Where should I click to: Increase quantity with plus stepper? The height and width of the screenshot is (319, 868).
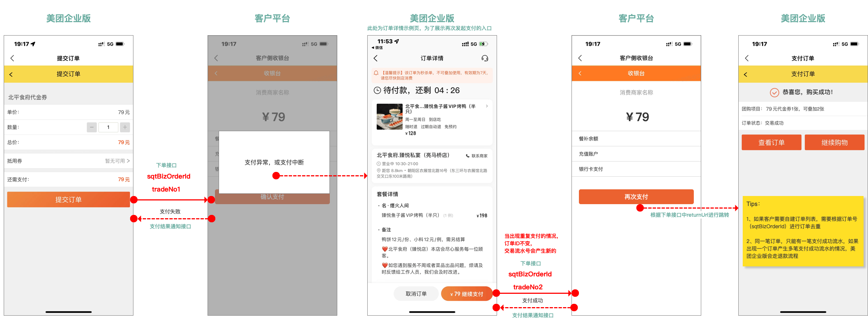pos(125,127)
